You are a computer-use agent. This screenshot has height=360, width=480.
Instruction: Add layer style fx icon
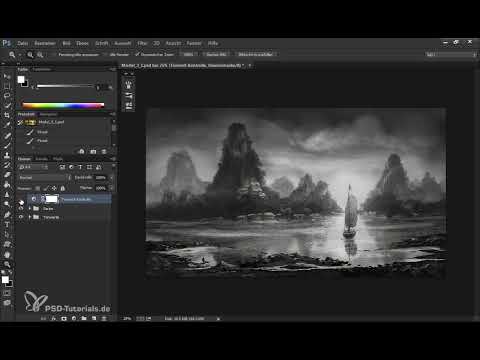coord(54,319)
